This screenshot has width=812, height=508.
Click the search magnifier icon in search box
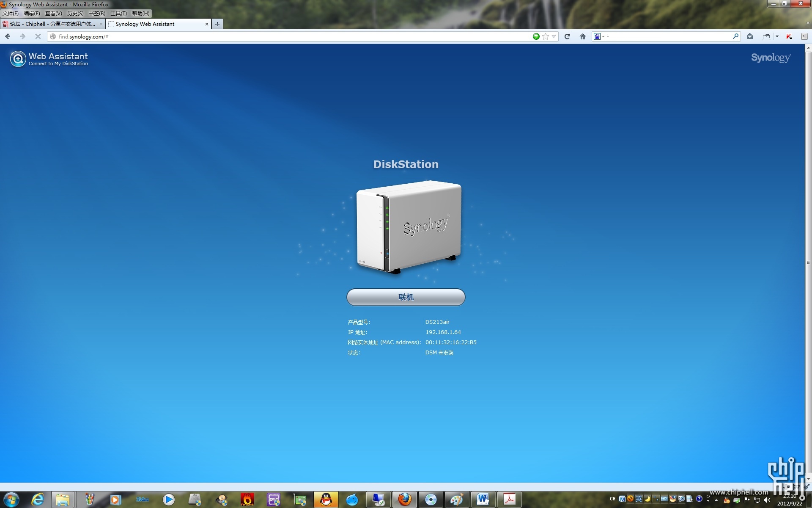click(x=736, y=36)
